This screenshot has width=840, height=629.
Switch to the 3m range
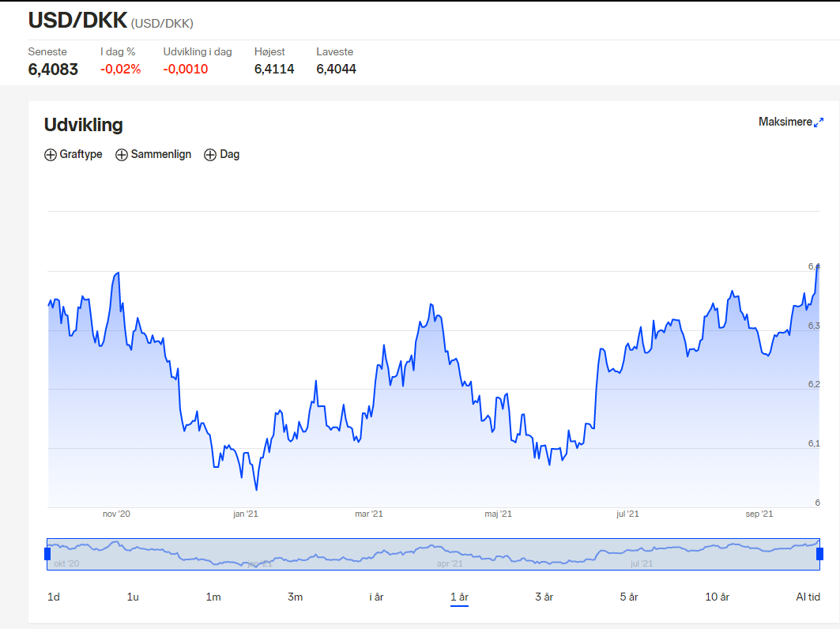coord(296,597)
